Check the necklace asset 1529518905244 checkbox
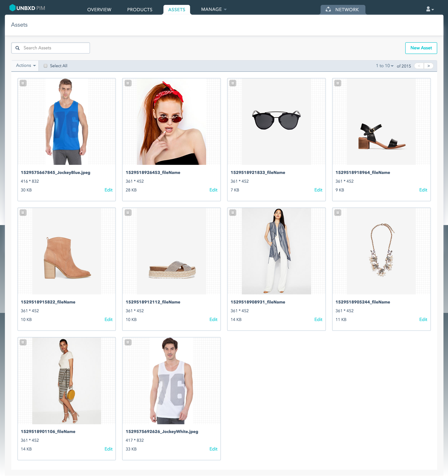This screenshot has height=476, width=448. [338, 213]
